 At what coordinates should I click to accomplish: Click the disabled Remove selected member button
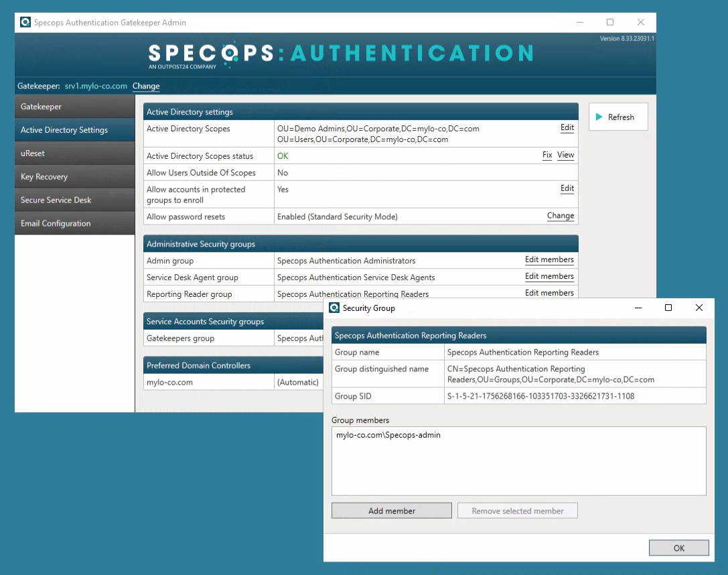[x=518, y=511]
